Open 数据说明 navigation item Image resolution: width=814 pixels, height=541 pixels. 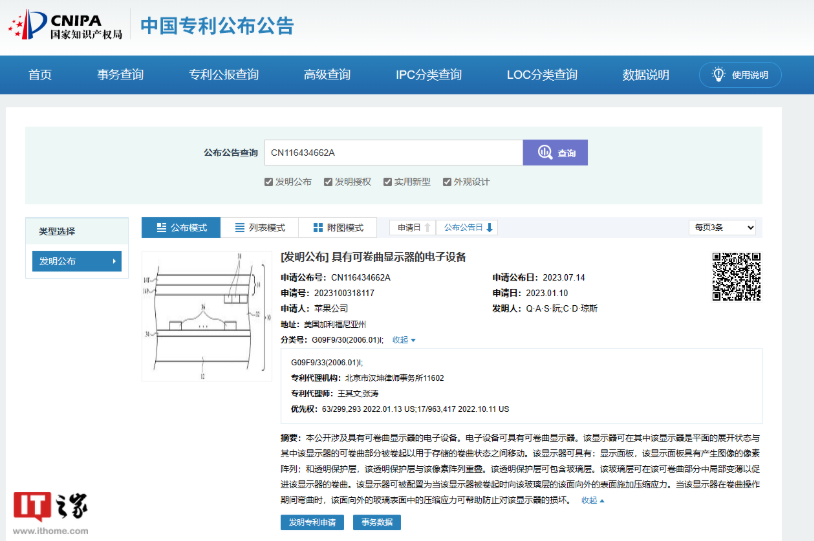646,75
